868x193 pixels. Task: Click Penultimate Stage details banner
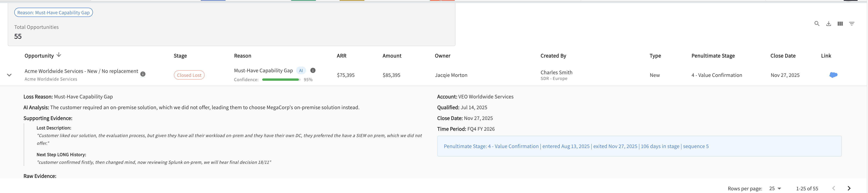pos(639,146)
